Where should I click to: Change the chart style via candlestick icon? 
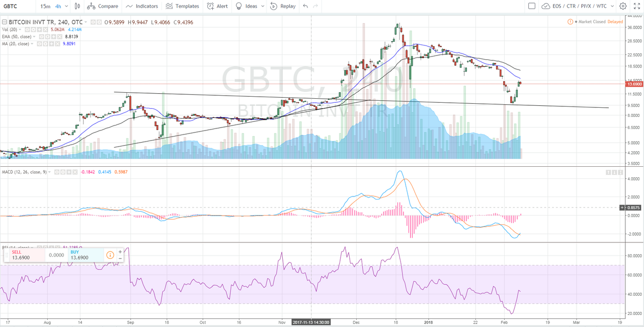[x=77, y=6]
